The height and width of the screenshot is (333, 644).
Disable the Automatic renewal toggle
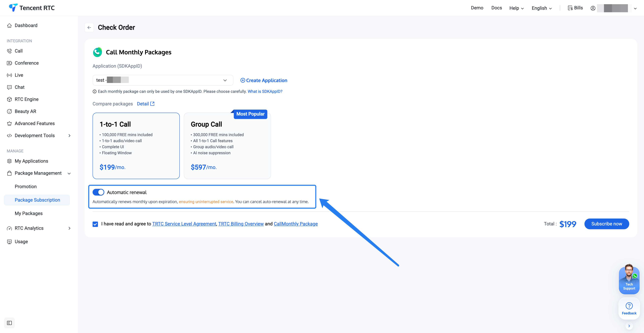[98, 192]
